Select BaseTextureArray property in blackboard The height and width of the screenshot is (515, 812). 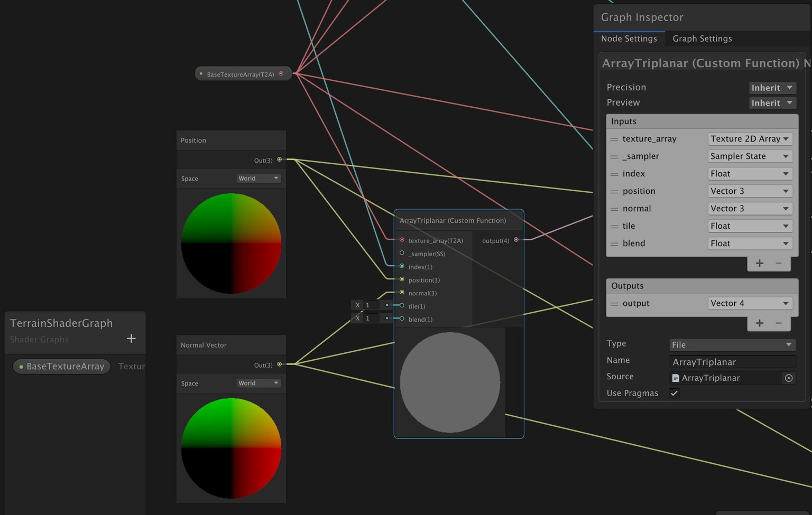pos(62,367)
